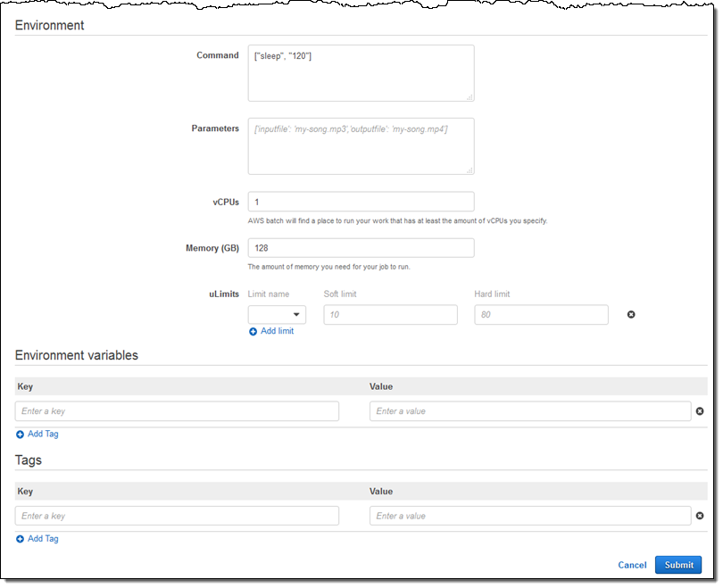Click into the Parameters text area
The height and width of the screenshot is (588, 723).
click(x=360, y=146)
